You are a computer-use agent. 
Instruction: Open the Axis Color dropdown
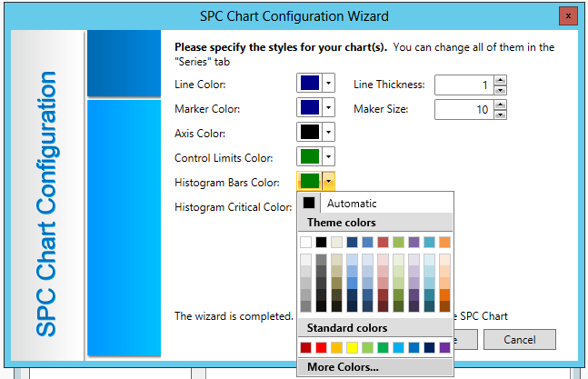tap(329, 133)
